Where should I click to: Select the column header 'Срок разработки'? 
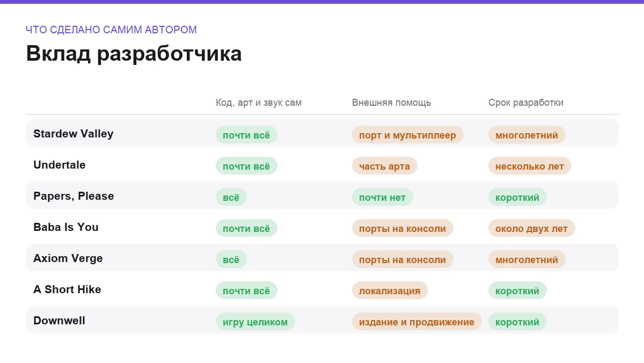click(x=526, y=103)
